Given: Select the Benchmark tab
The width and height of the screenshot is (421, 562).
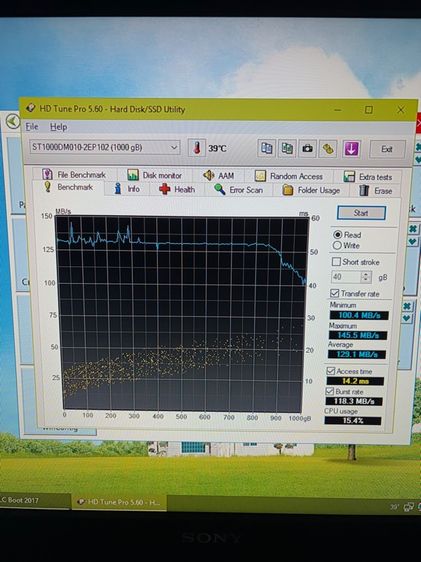Looking at the screenshot, I should (68, 187).
